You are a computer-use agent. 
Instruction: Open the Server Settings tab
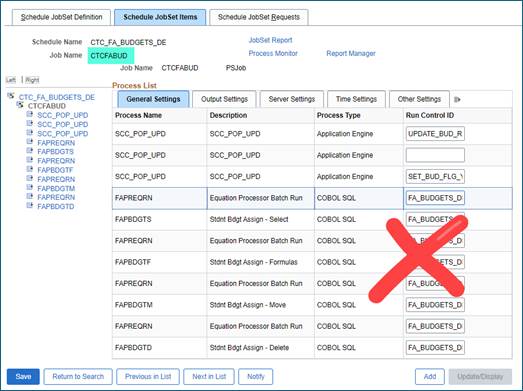(292, 99)
